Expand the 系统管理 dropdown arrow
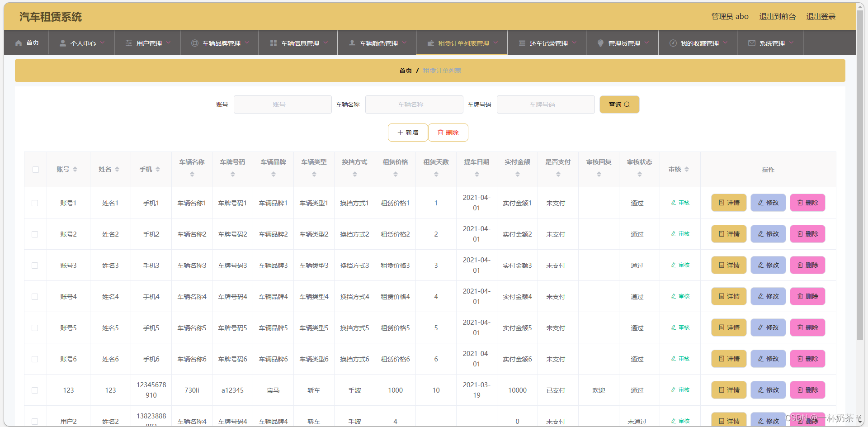 point(792,43)
